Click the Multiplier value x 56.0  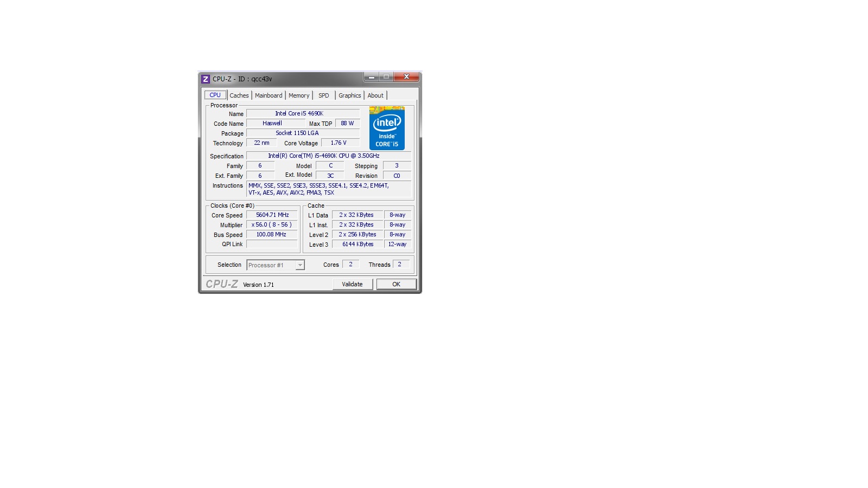tap(272, 224)
